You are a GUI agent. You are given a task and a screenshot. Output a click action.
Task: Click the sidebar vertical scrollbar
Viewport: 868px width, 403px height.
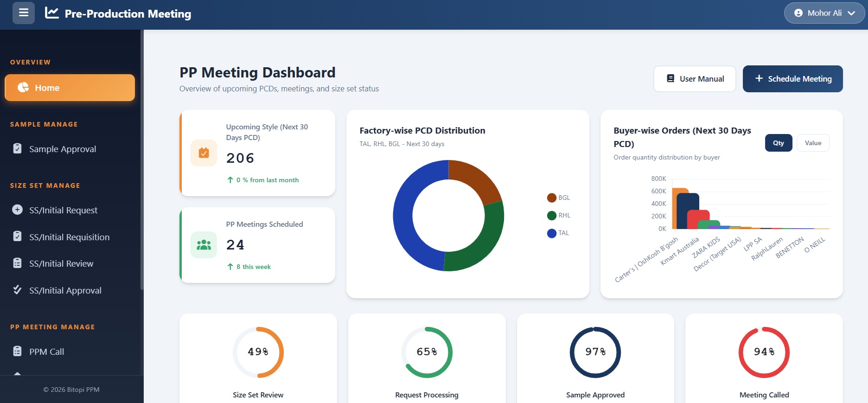(142, 160)
